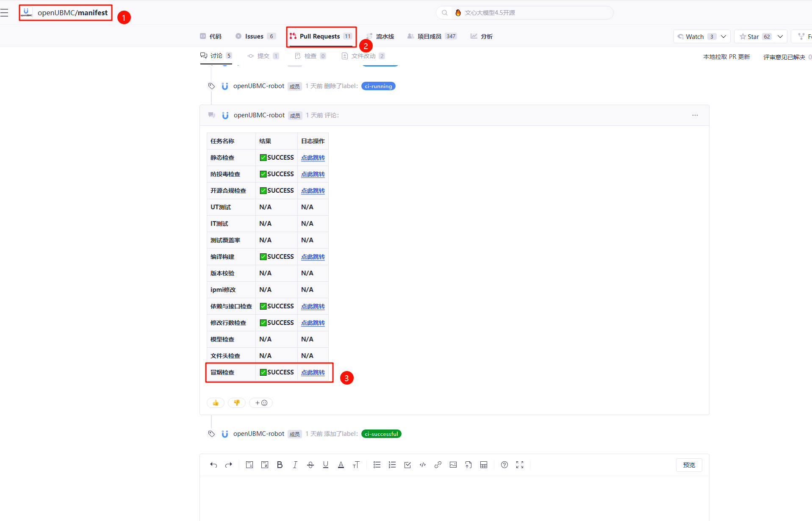Expand the editor to fullscreen
This screenshot has height=521, width=812.
tap(520, 465)
